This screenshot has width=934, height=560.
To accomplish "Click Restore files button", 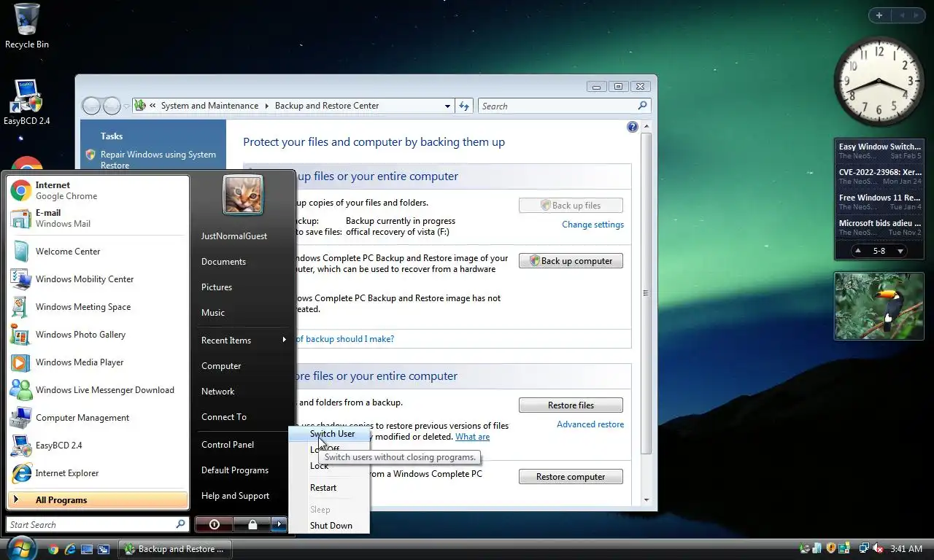I will [571, 405].
